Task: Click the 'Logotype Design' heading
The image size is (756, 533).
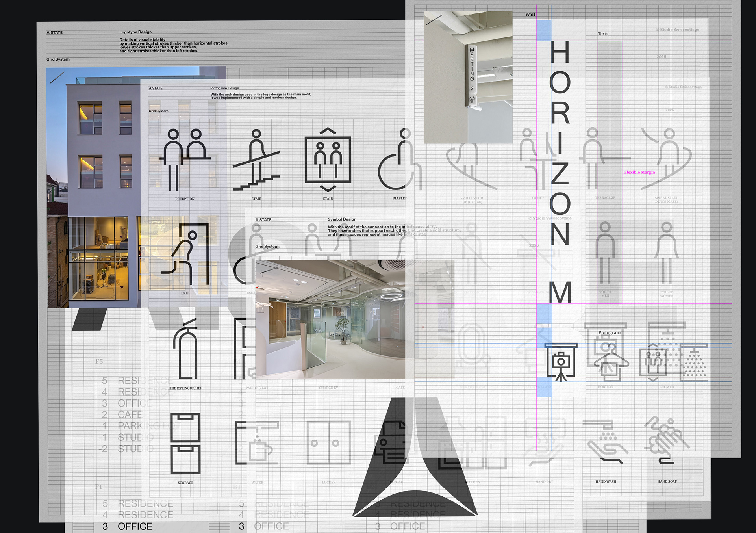Action: coord(135,32)
